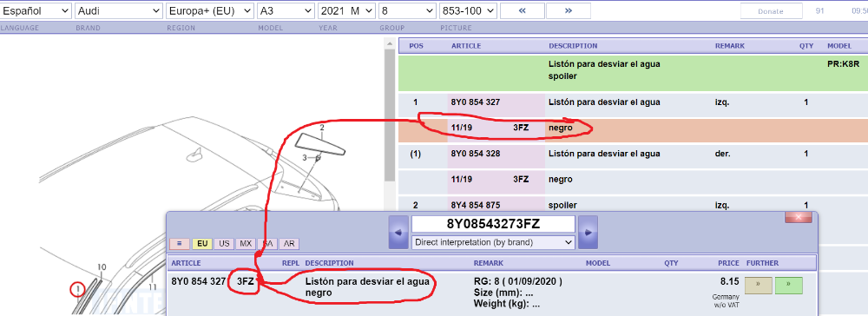Screen dimensions: 868x316
Task: Open the Model dropdown showing A3
Action: point(286,10)
